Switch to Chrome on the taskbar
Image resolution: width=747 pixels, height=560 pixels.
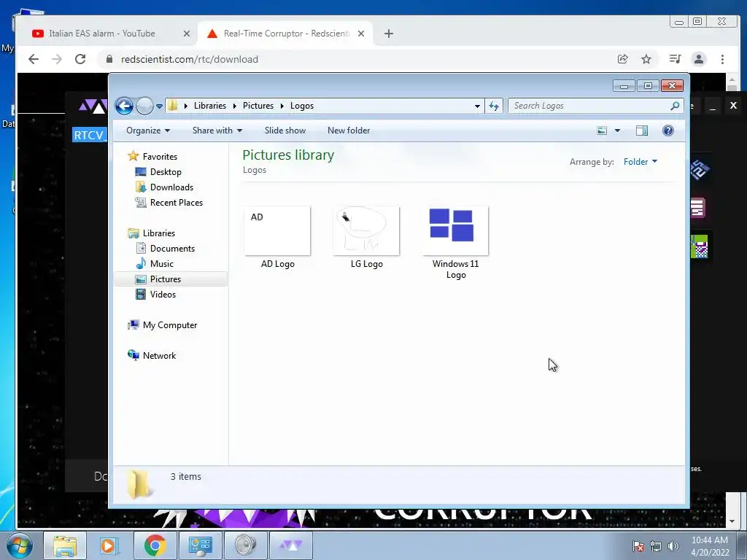(x=155, y=545)
